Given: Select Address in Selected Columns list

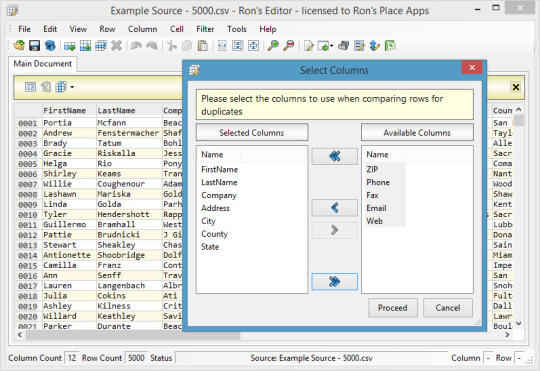Looking at the screenshot, I should pyautogui.click(x=215, y=208).
